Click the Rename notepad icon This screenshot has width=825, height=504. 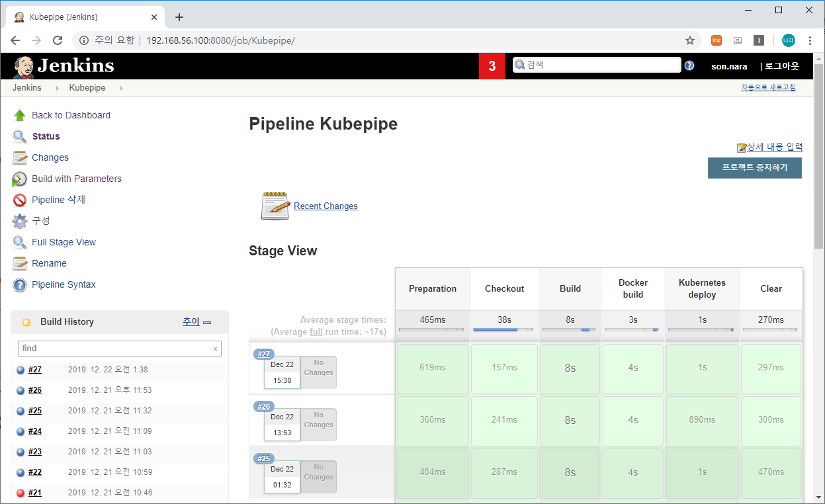tap(20, 263)
